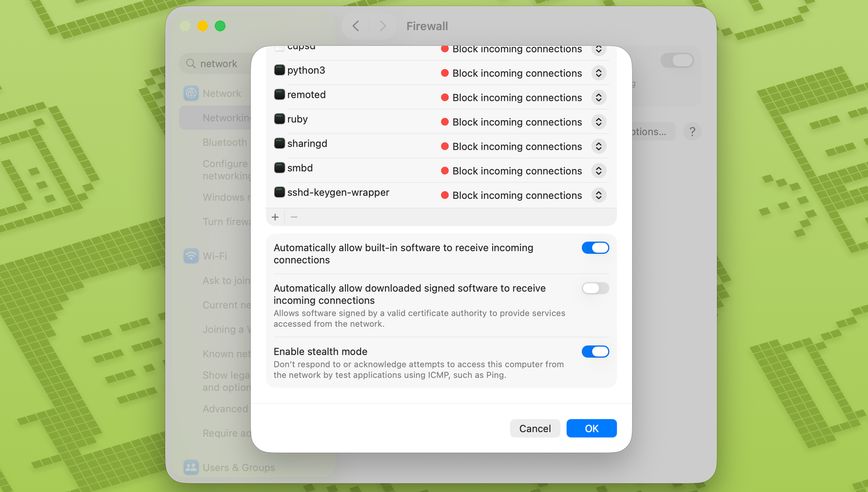Open connection dropdown for python3
The width and height of the screenshot is (868, 492).
[598, 73]
